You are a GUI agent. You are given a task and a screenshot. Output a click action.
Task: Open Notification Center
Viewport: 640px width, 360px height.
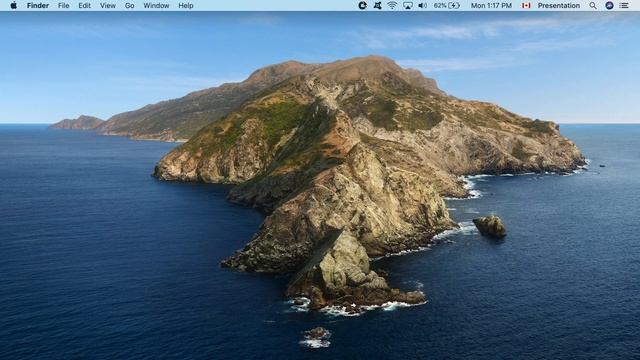[x=624, y=5]
